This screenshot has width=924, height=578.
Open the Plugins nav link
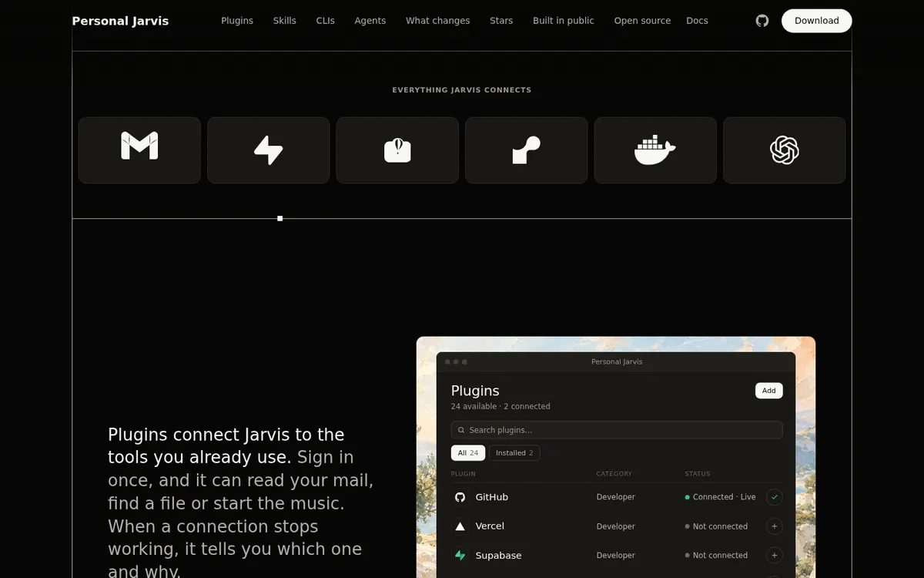click(237, 21)
